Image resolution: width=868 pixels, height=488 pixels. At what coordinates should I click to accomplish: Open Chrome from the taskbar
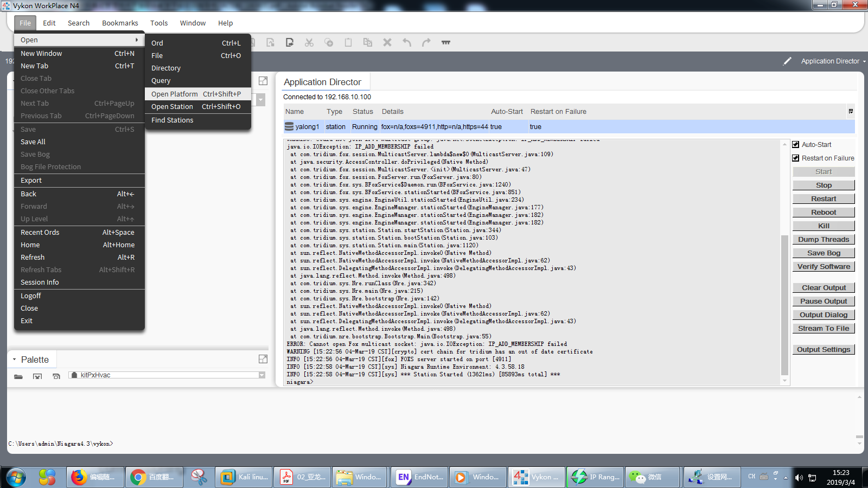click(154, 477)
